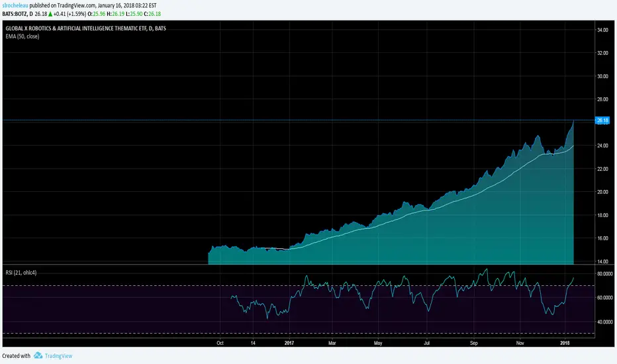617x364 pixels.
Task: Select the RSI (21, ohlc4) indicator label
Action: coord(21,272)
